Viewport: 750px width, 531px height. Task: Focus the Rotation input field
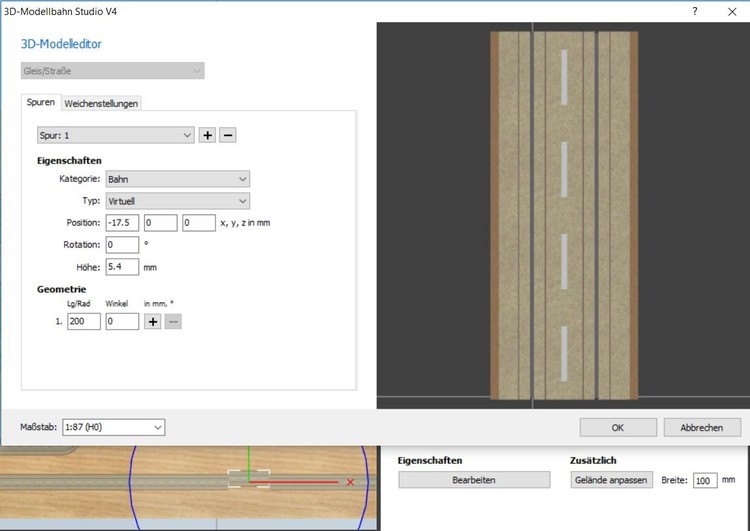(122, 245)
